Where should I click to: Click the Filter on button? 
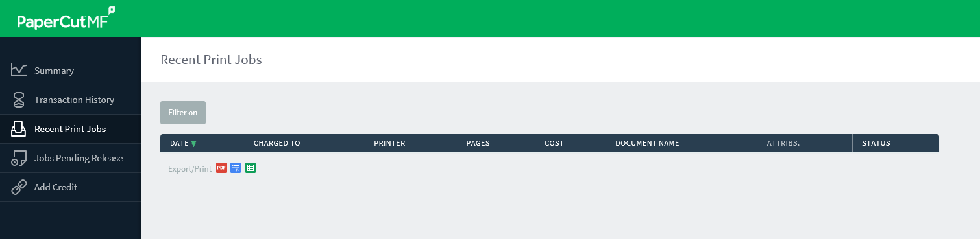(x=183, y=112)
